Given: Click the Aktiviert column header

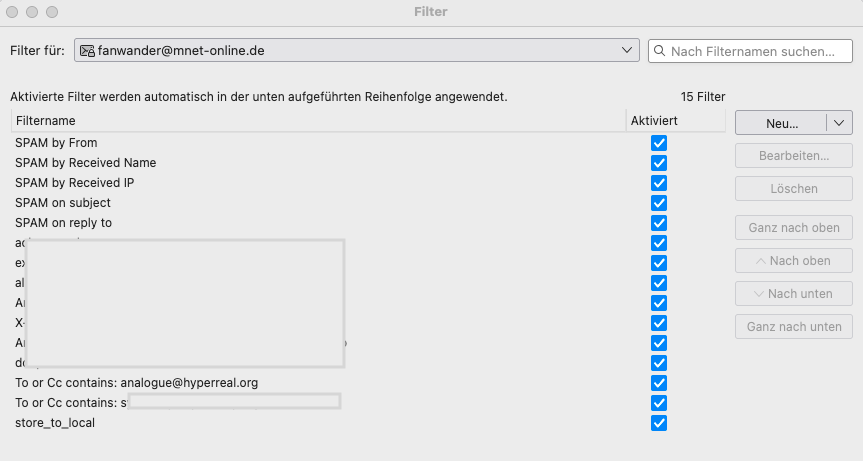Looking at the screenshot, I should point(675,120).
